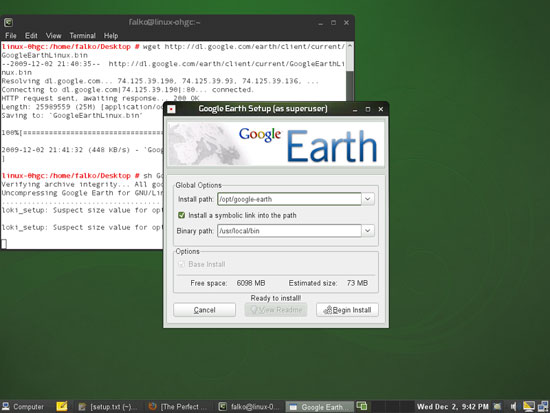Expand the Binary path dropdown arrow
This screenshot has height=413, width=550.
368,231
